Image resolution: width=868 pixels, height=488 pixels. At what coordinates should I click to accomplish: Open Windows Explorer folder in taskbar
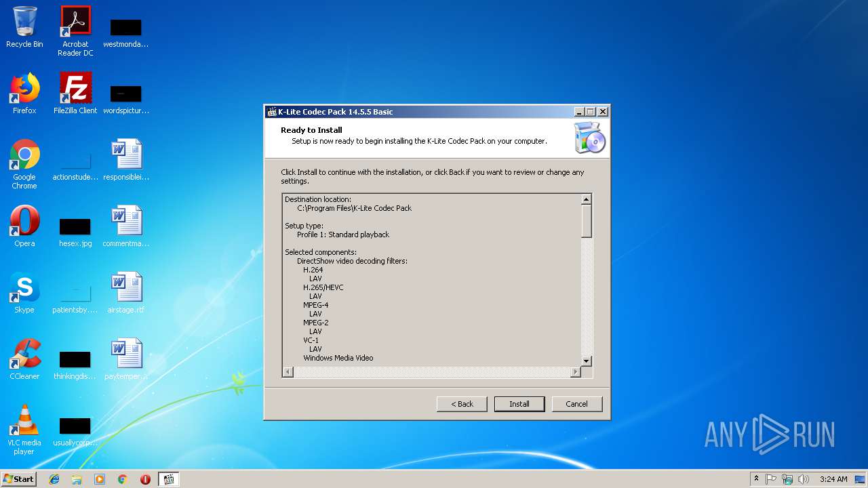click(x=77, y=479)
